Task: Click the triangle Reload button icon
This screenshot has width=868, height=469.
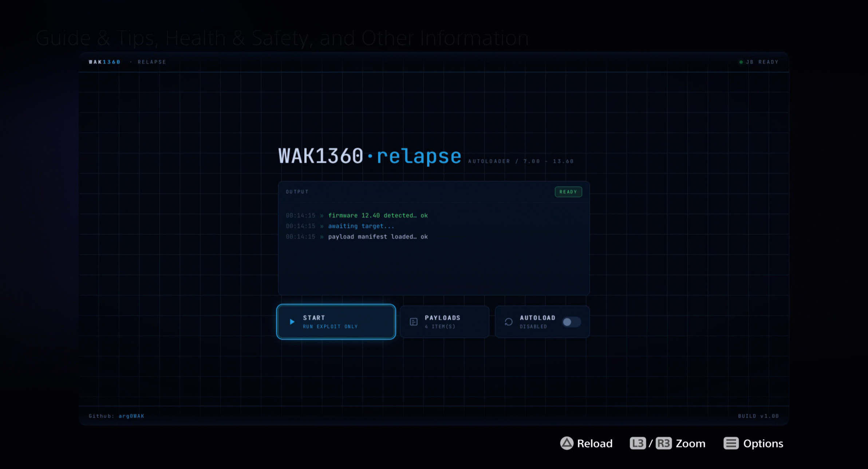Action: pyautogui.click(x=567, y=443)
